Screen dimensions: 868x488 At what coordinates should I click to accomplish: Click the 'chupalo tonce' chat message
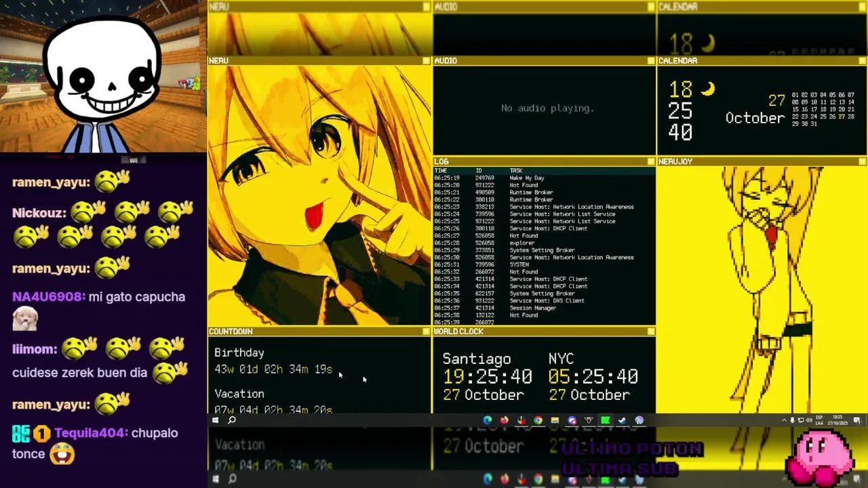(95, 444)
